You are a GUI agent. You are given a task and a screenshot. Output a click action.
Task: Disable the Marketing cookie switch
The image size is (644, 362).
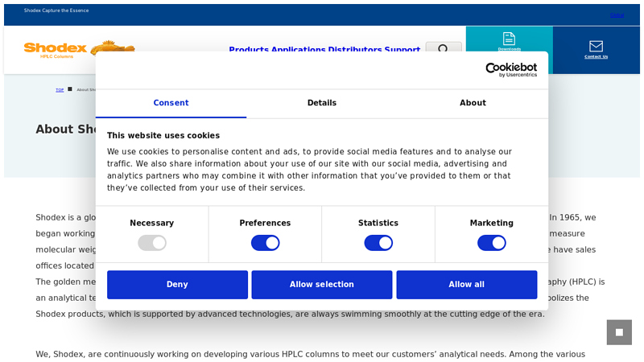492,243
